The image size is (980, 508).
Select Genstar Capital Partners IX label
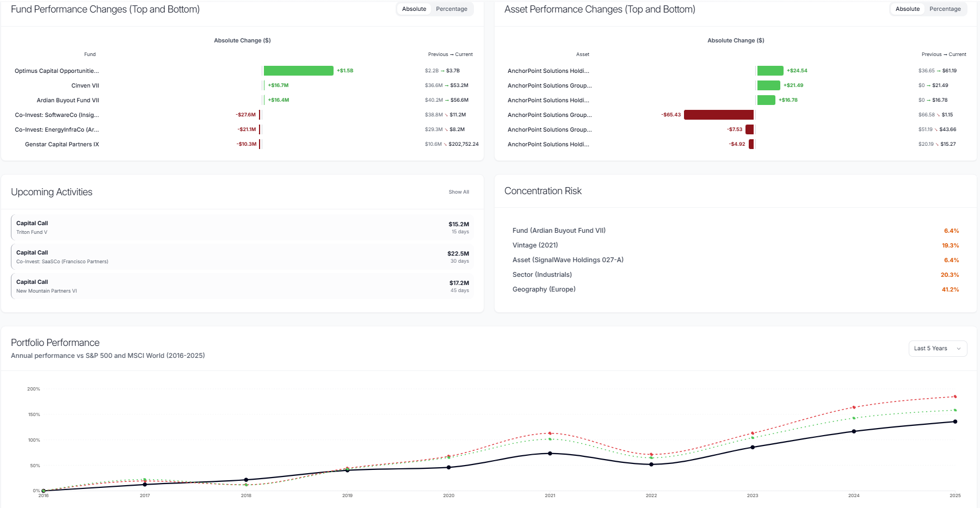pos(62,144)
